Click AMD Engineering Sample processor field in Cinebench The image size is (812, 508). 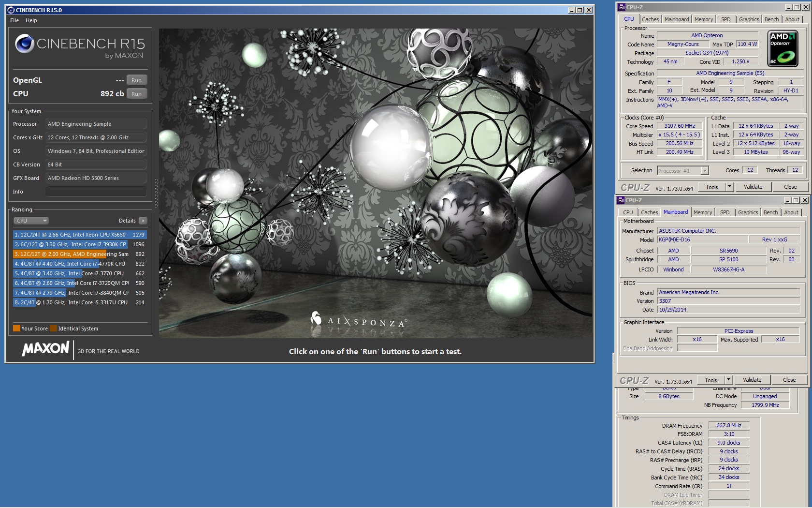pos(96,124)
